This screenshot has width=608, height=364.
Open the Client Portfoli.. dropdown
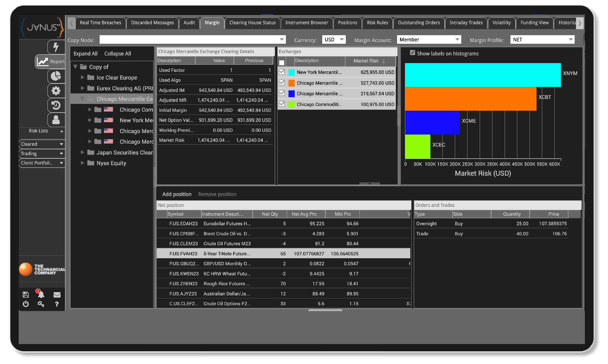pos(42,163)
